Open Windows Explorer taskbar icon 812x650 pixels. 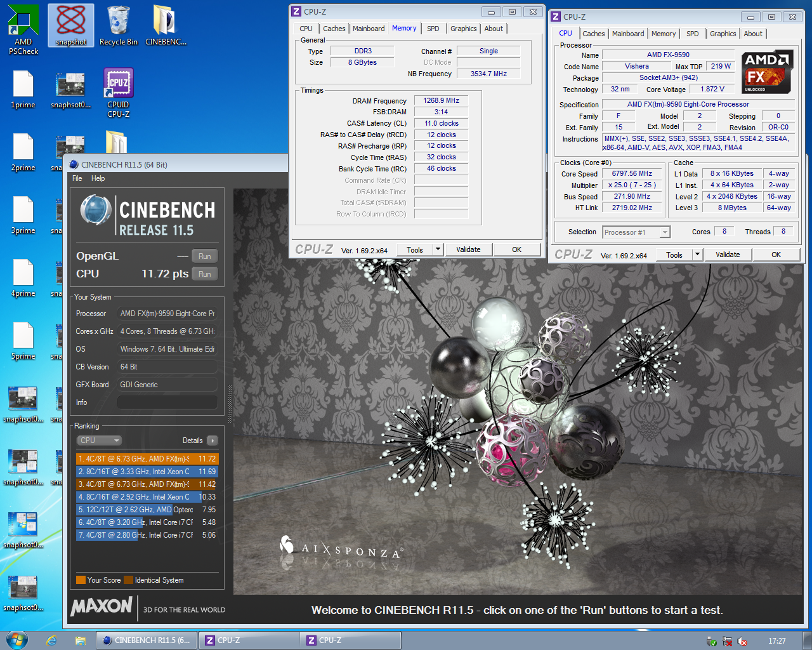point(81,640)
